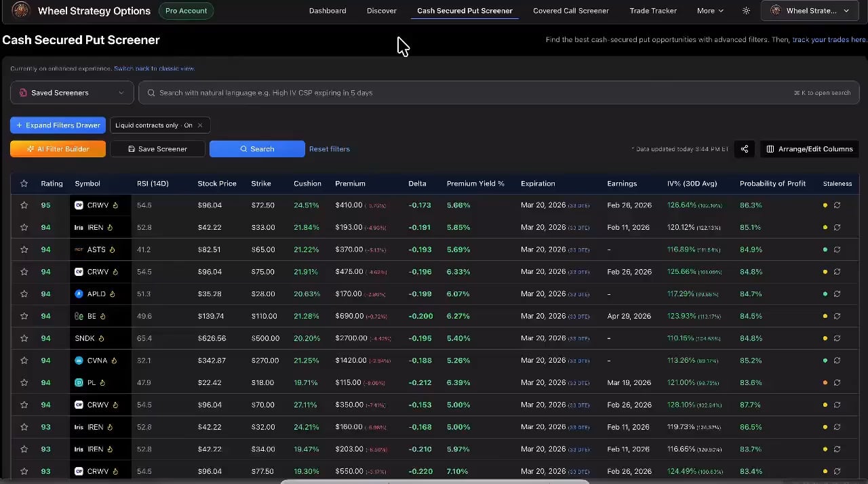The width and height of the screenshot is (868, 484).
Task: Click the star icon in the table header
Action: pos(24,184)
